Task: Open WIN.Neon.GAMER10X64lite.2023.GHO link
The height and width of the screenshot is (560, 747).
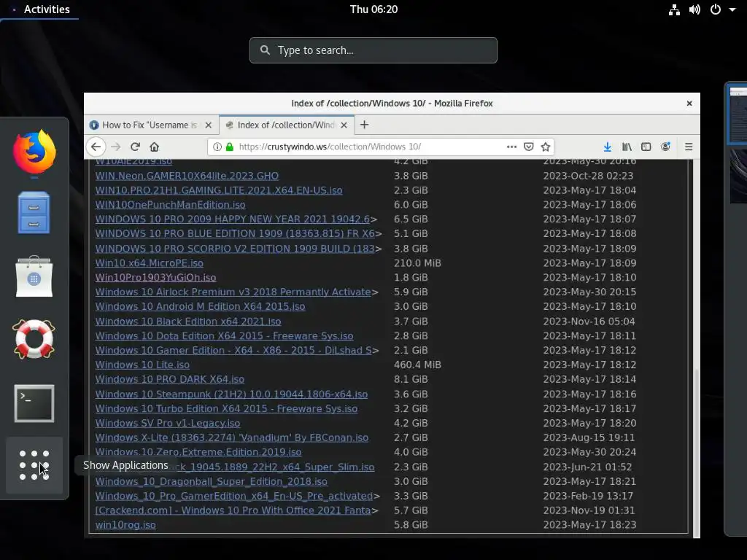Action: 187,176
